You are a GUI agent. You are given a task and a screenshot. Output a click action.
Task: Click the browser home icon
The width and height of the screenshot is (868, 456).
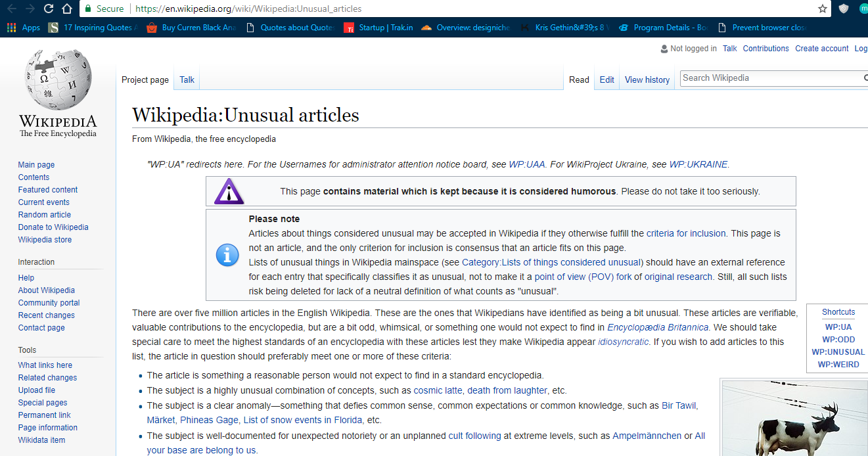[x=67, y=9]
